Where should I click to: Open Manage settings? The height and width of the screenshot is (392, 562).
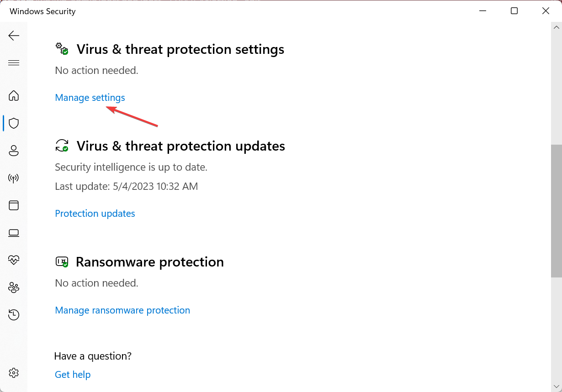[90, 97]
